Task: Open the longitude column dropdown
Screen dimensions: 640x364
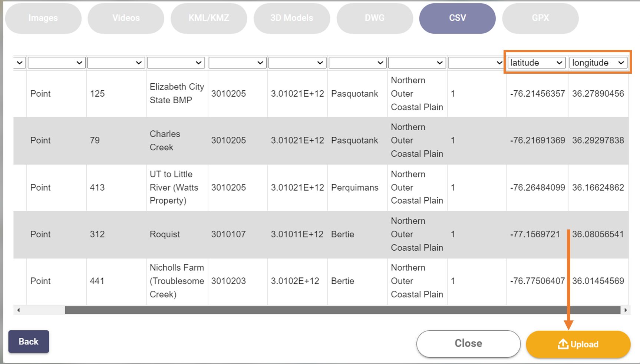Action: pyautogui.click(x=598, y=63)
